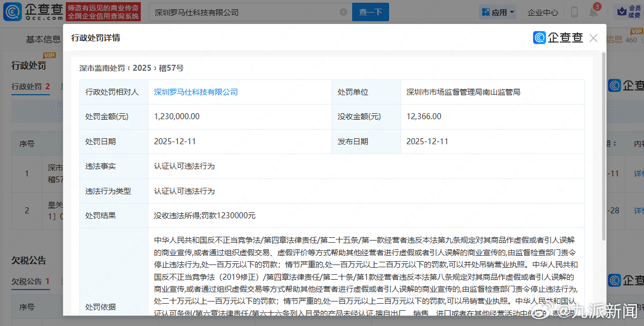Image resolution: width=644 pixels, height=326 pixels.
Task: Clear the search box with the X icon
Action: pos(343,12)
